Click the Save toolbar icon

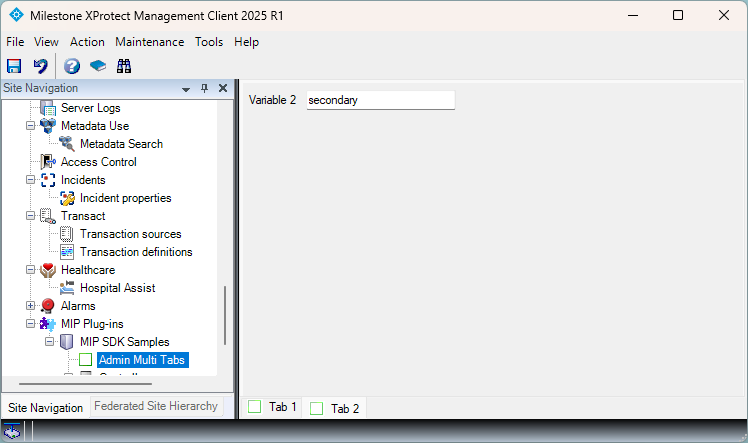point(14,66)
